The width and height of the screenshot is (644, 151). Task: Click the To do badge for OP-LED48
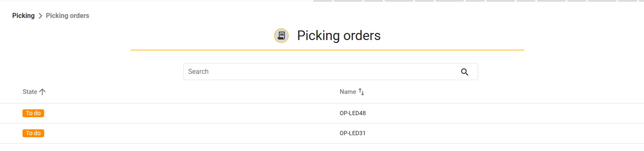[33, 113]
